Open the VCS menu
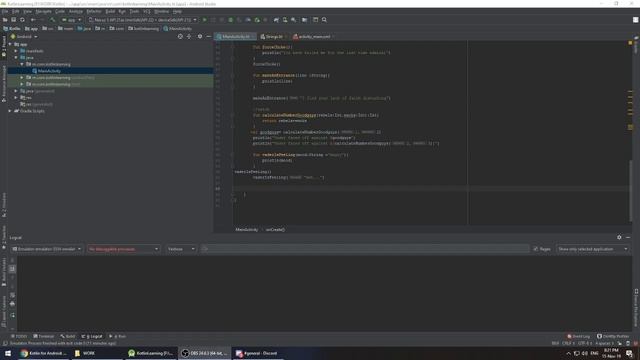The height and width of the screenshot is (360, 640). 147,11
